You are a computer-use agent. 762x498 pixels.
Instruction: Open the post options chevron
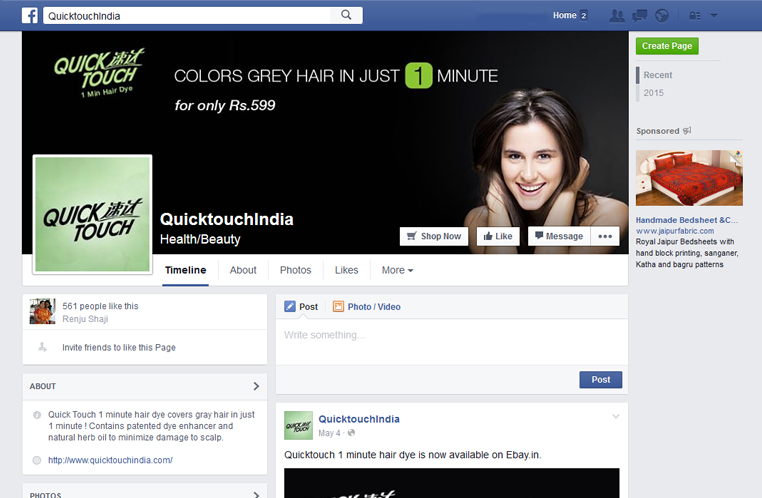(616, 416)
